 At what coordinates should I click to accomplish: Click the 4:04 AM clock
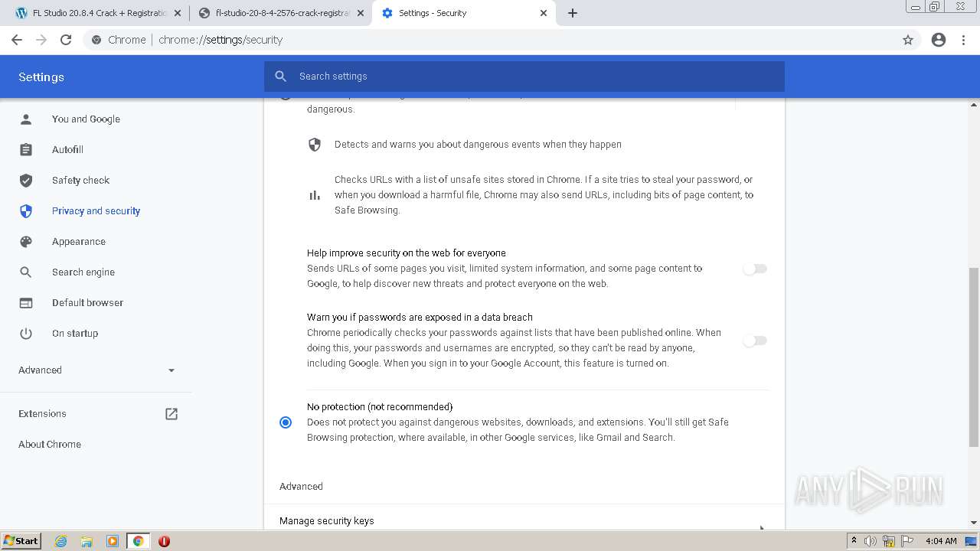941,541
